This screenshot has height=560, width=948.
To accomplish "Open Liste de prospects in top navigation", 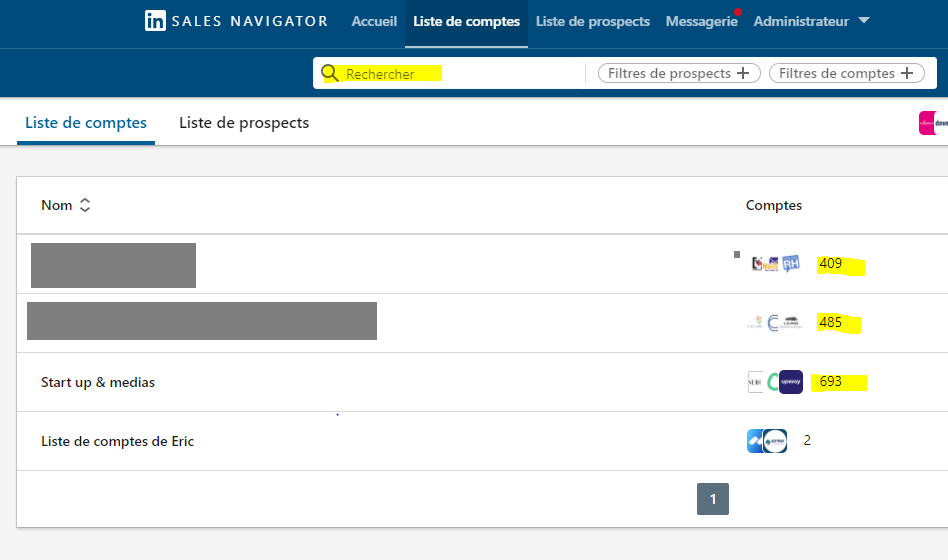I will click(x=592, y=21).
